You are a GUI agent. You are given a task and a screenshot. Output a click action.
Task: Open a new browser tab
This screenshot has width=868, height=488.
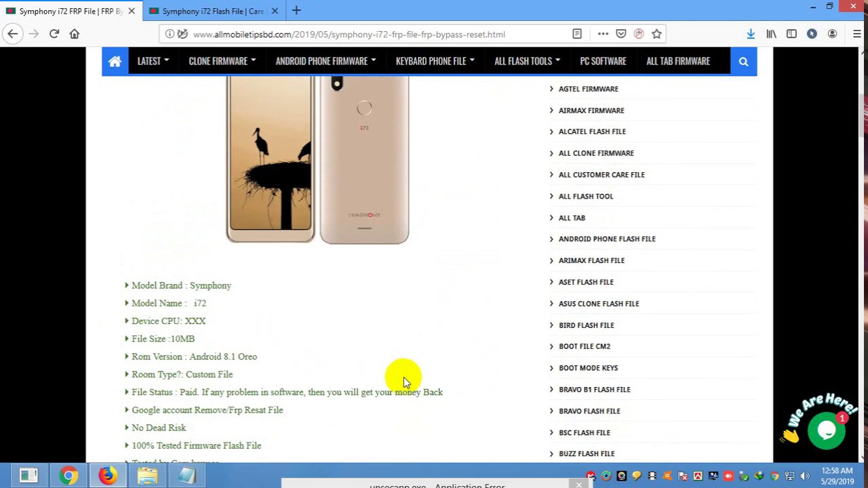pyautogui.click(x=296, y=11)
